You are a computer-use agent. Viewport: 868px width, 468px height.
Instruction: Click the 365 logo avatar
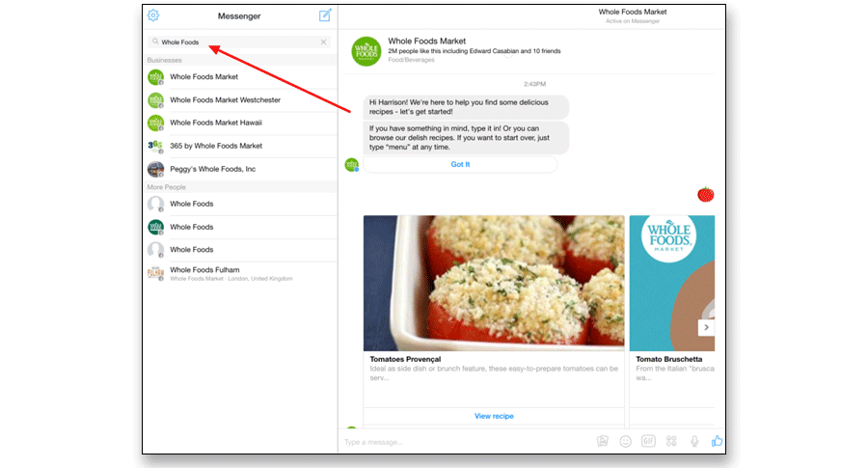tap(155, 147)
